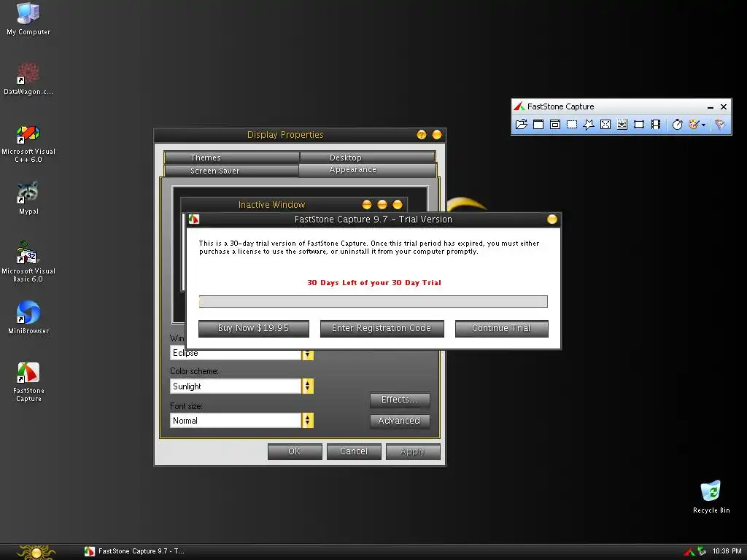The image size is (747, 560).
Task: Click the Buy Now $19.95 button
Action: [253, 329]
